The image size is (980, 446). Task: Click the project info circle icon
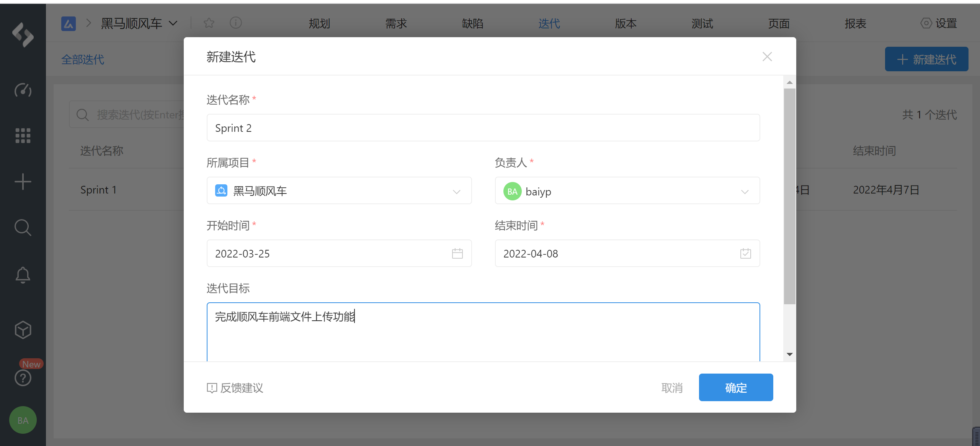(x=235, y=23)
